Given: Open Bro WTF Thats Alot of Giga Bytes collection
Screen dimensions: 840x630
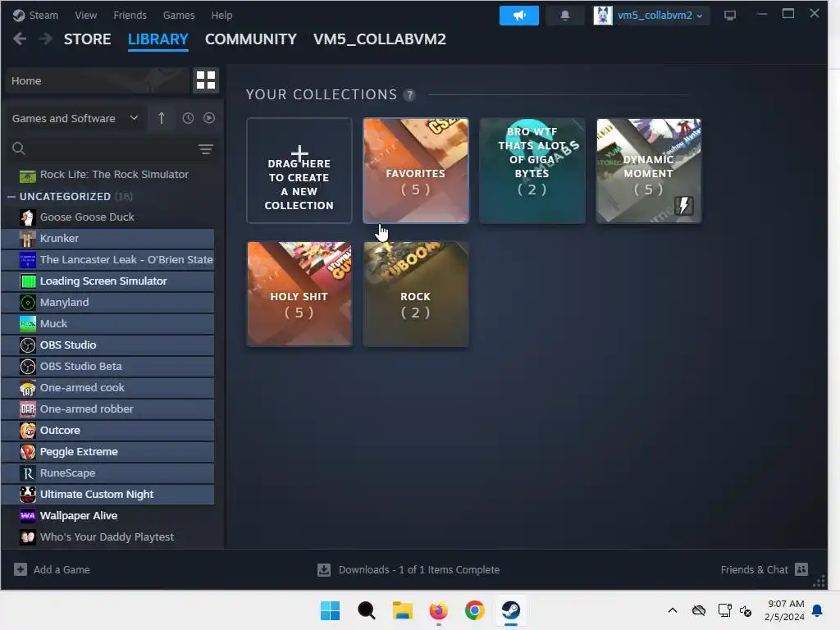Looking at the screenshot, I should pos(532,171).
